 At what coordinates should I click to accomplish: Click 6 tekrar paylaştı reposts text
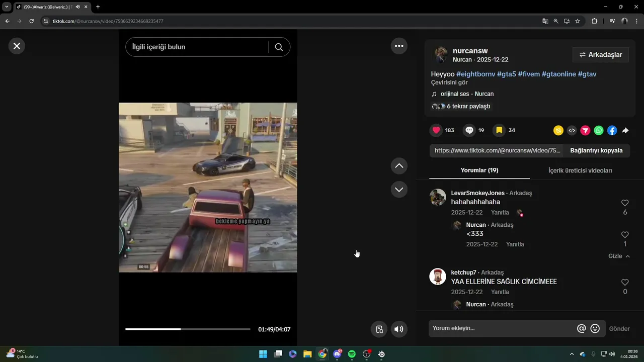[x=468, y=107]
